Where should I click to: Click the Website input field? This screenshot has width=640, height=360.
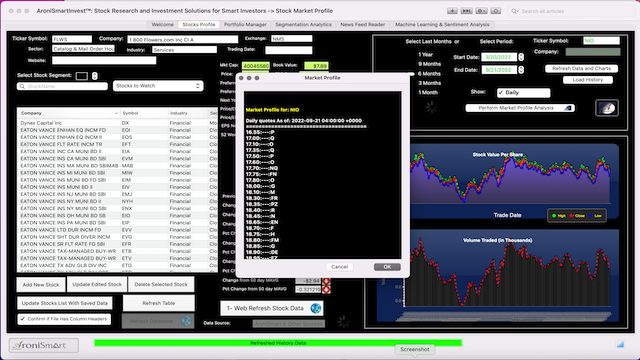[104, 60]
